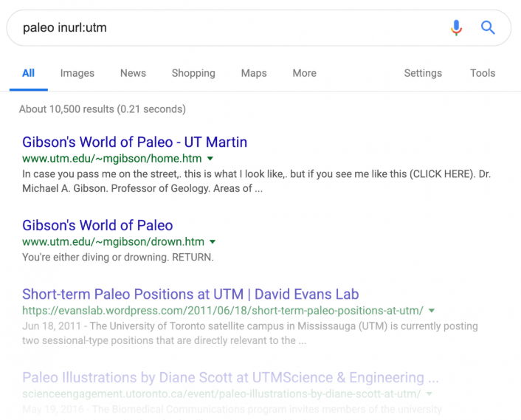Click the evanslab.wordpress.com URL text

coord(223,310)
